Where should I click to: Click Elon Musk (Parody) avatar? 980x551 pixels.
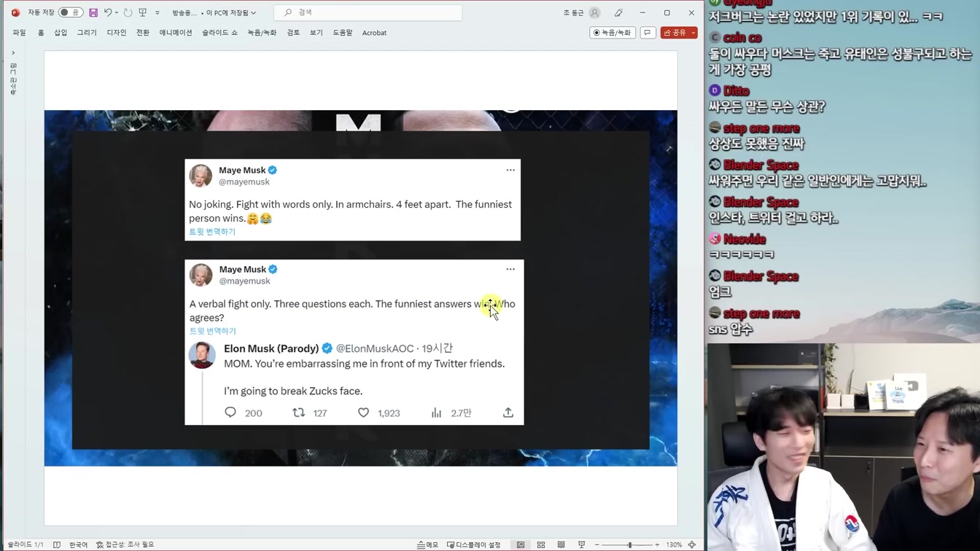point(202,355)
